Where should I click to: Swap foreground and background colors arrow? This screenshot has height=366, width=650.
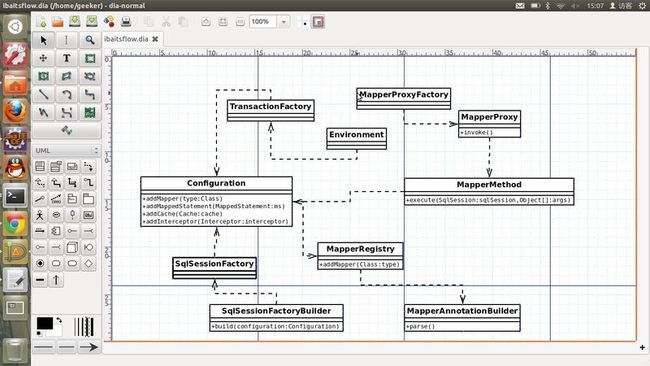[59, 320]
